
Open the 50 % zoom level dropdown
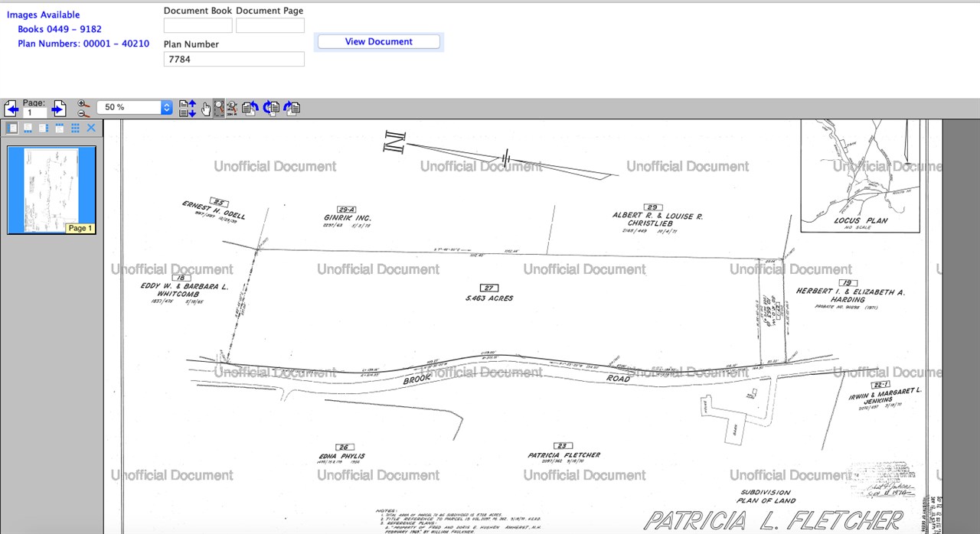pyautogui.click(x=166, y=108)
